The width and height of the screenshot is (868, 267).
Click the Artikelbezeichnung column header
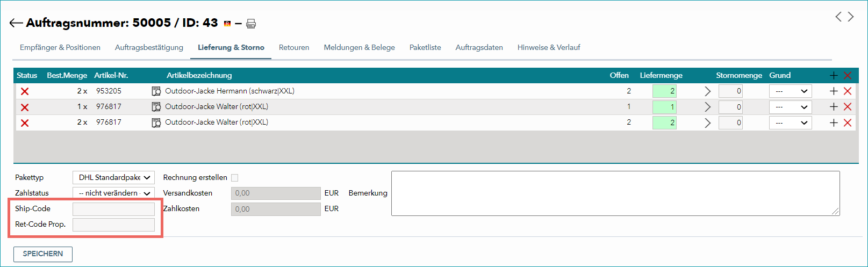[199, 76]
